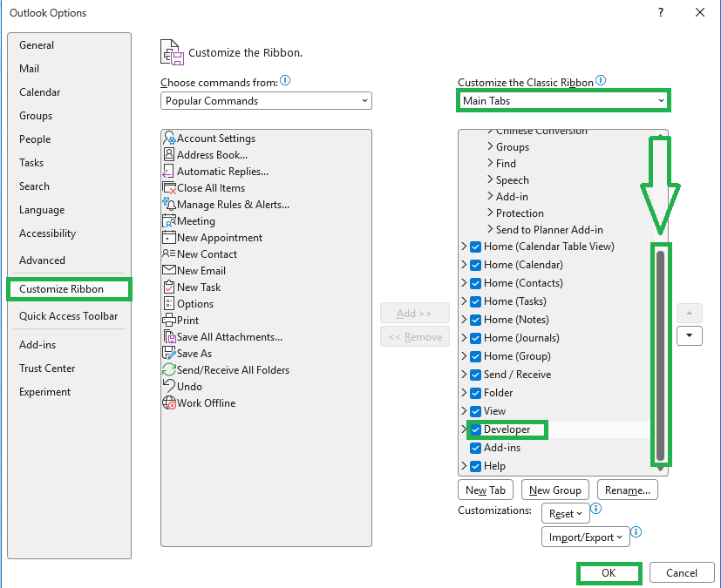721x588 pixels.
Task: Toggle the Home (Calendar) checkbox
Action: tap(476, 265)
